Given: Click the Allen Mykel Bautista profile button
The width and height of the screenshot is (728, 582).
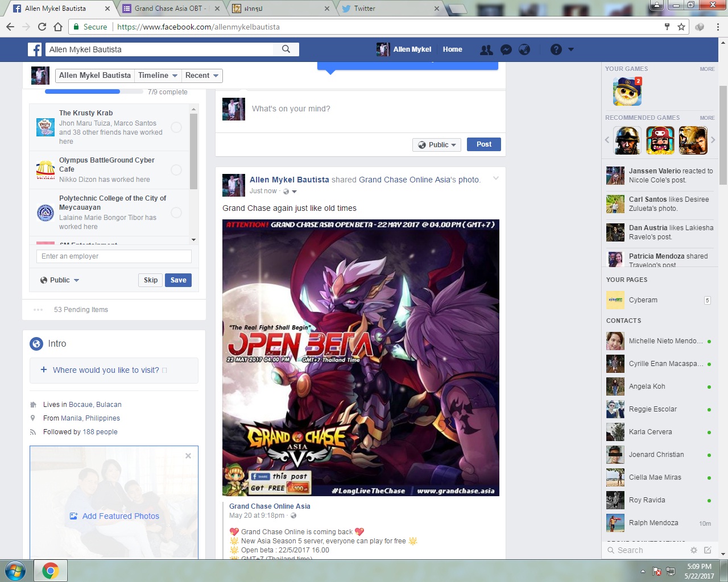Looking at the screenshot, I should (95, 76).
